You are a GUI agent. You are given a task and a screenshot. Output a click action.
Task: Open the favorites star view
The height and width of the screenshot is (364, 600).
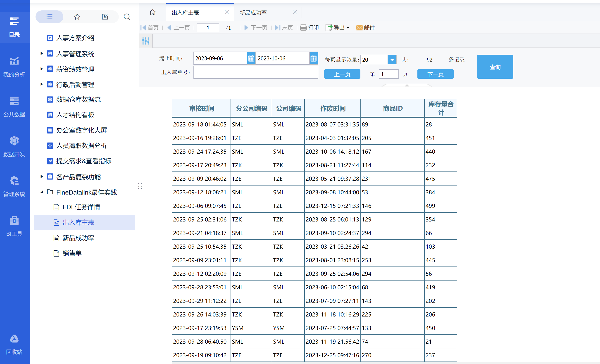pyautogui.click(x=77, y=17)
